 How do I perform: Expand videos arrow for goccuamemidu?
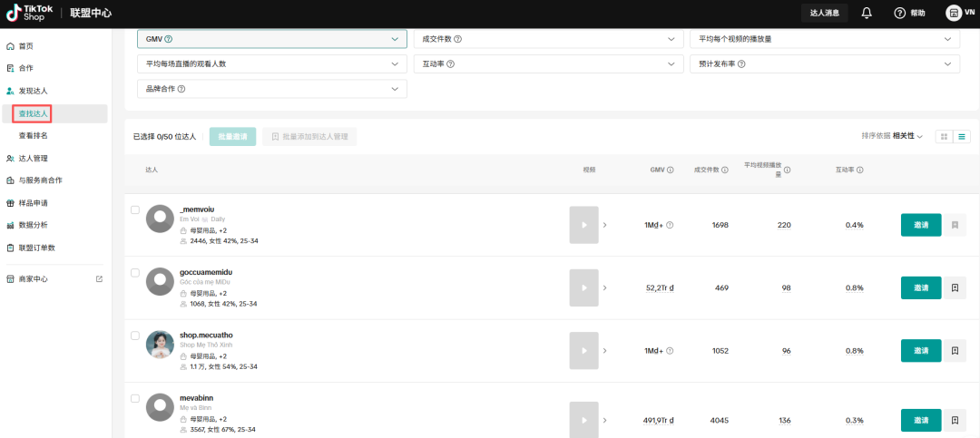(604, 288)
